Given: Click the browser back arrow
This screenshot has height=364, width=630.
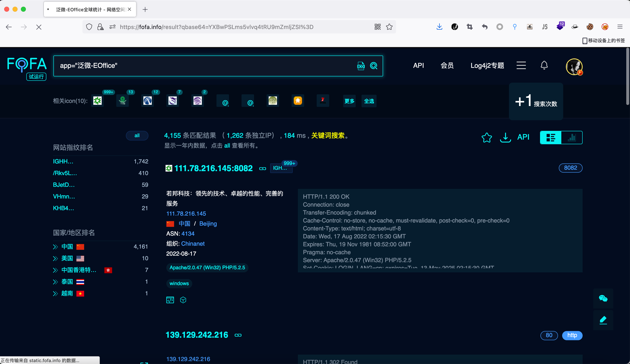Looking at the screenshot, I should [x=9, y=27].
